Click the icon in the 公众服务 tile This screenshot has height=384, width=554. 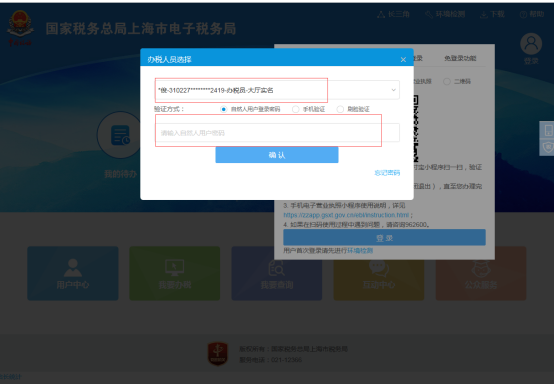tap(481, 269)
